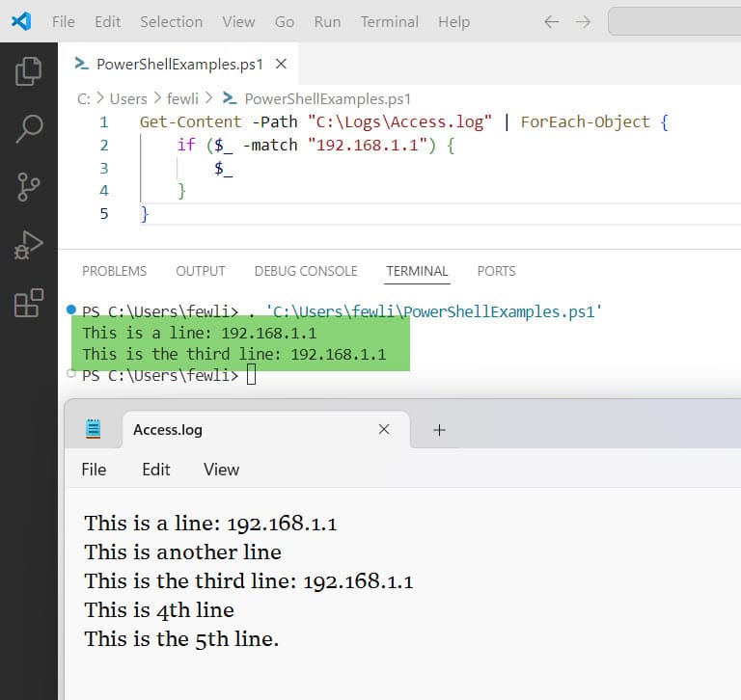Open the Edit menu in VS Code
Image resolution: width=741 pixels, height=700 pixels.
pos(107,22)
